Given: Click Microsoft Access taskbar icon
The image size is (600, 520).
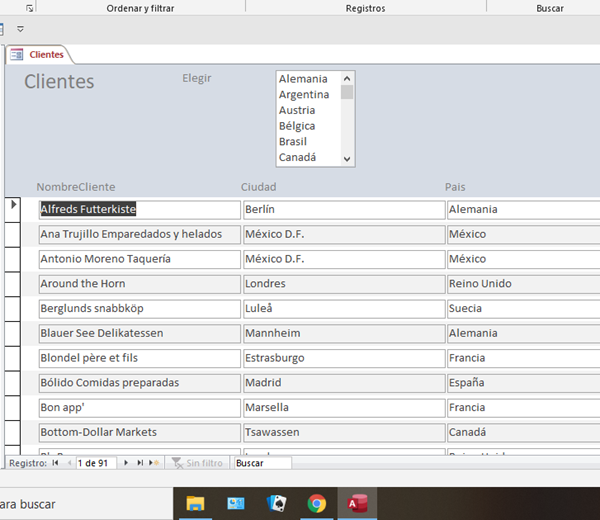Looking at the screenshot, I should click(x=356, y=503).
